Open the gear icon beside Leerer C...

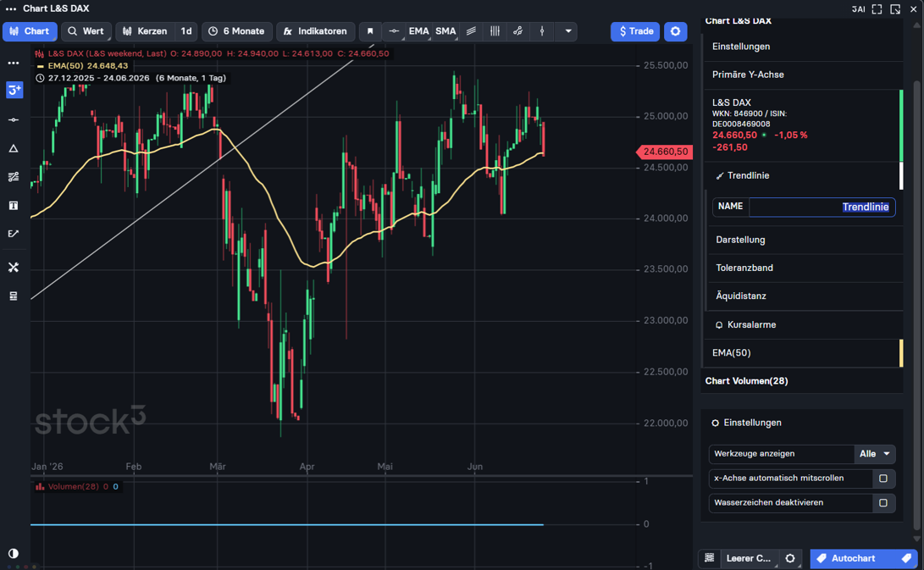(x=790, y=558)
